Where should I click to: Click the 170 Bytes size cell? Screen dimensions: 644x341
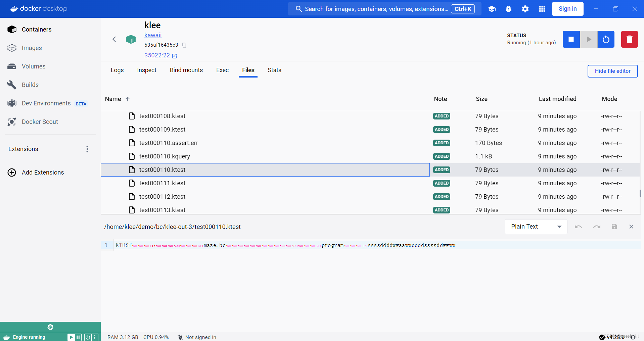488,143
